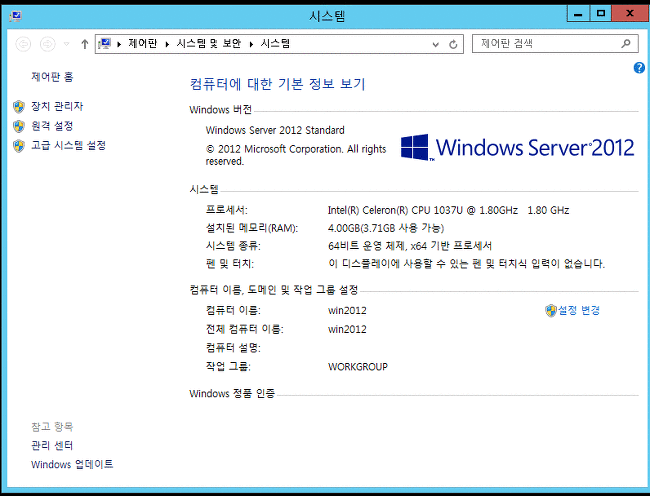Click the win2012 value next to 컴퓨터 이름
Viewport: 650px width, 496px height.
click(347, 311)
